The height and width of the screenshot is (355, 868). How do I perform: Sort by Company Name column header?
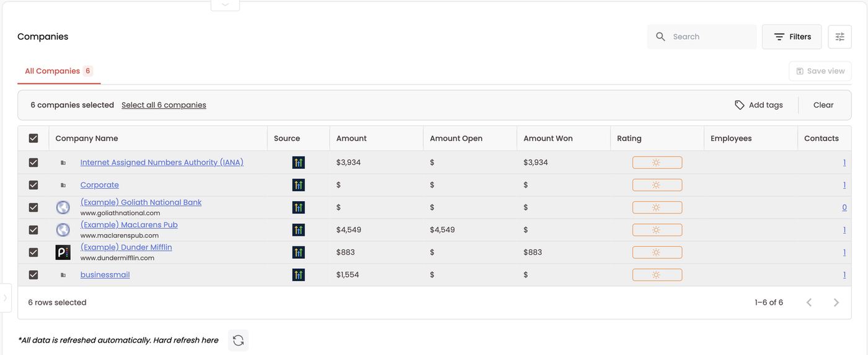pos(87,138)
